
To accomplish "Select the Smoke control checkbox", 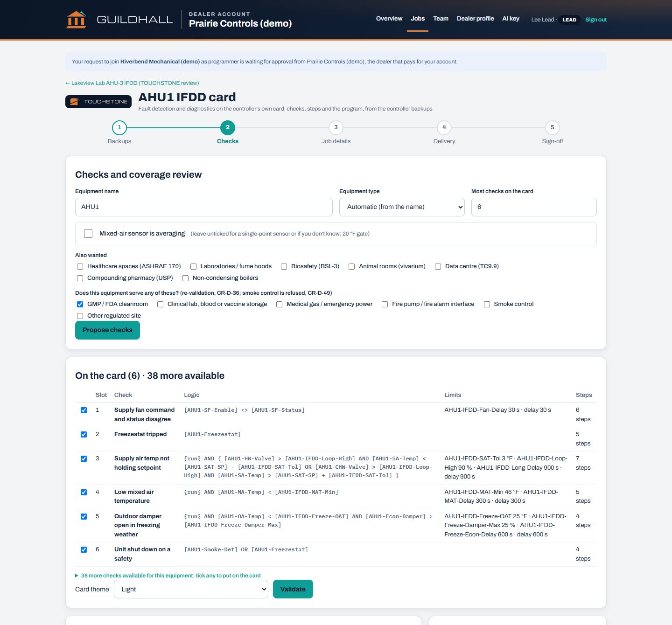I will [487, 304].
